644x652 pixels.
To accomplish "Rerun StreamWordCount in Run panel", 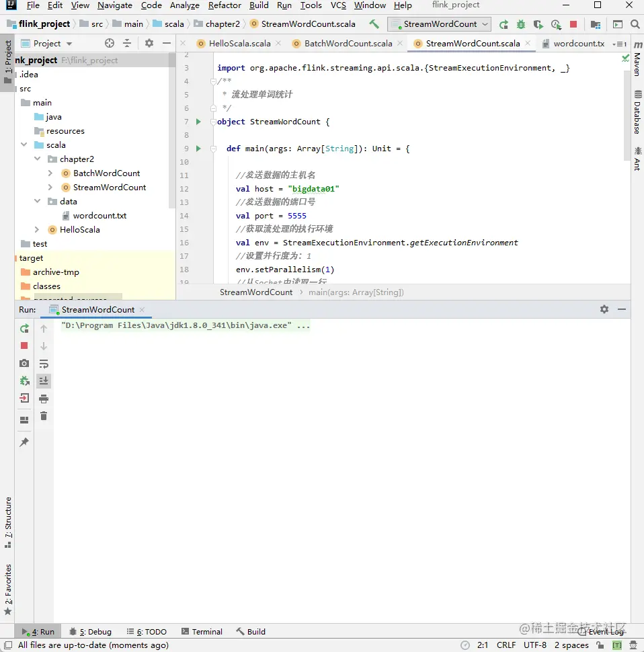I will [x=24, y=329].
